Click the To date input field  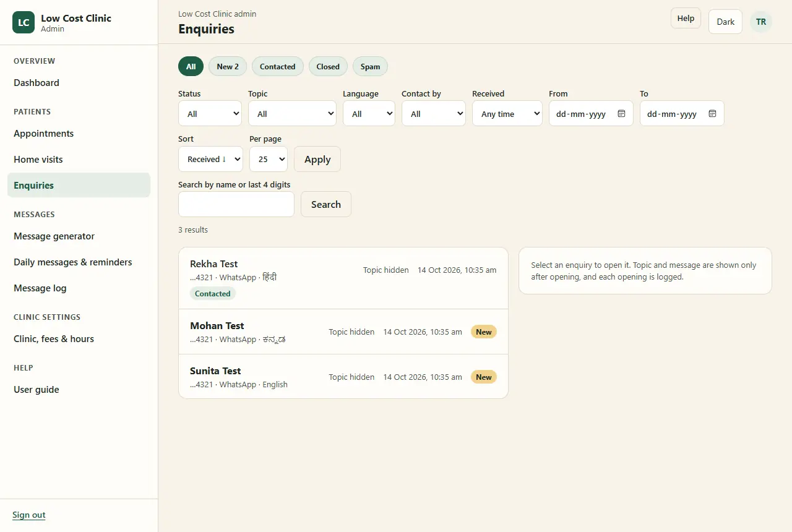click(682, 113)
